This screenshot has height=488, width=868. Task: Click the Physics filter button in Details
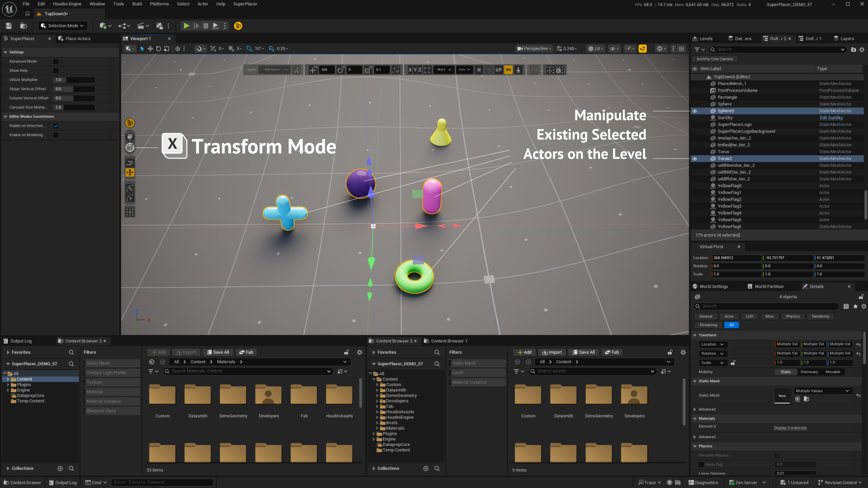click(x=793, y=317)
